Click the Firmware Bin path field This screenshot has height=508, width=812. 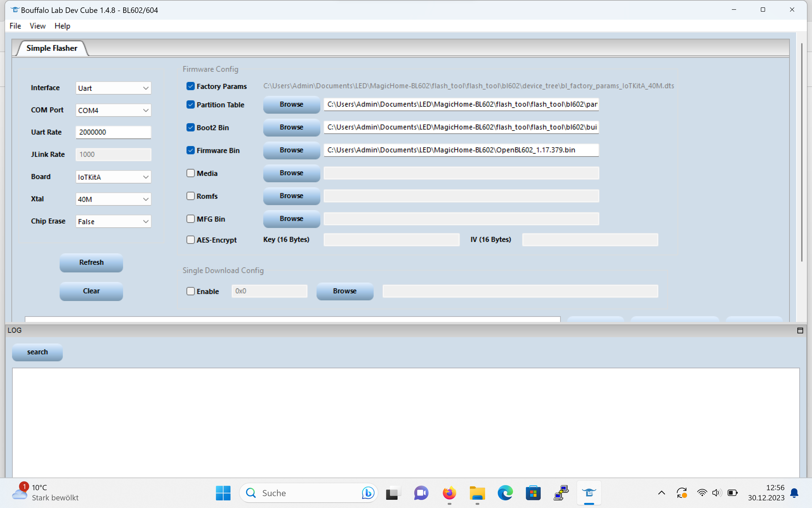[461, 150]
